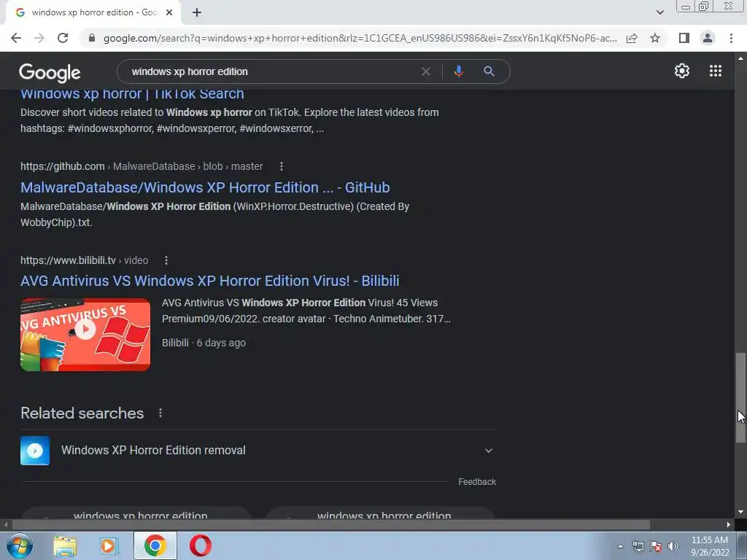Click the vertical scrollbar thumb

pyautogui.click(x=740, y=397)
